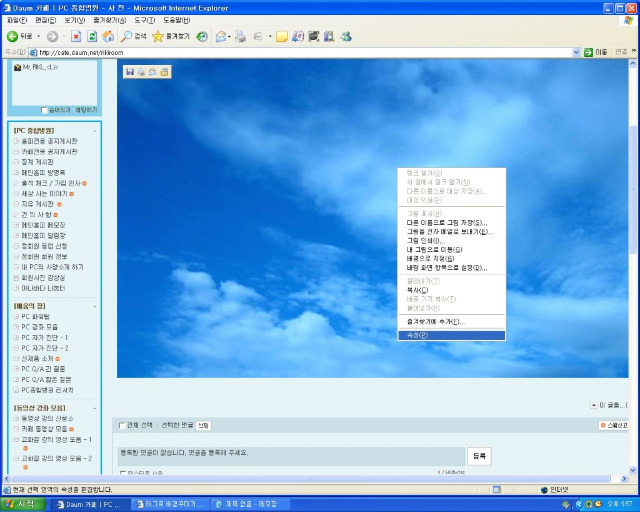Viewport: 640px width, 512px height.
Task: Open My Pictures folder from image toolbar
Action: (164, 72)
